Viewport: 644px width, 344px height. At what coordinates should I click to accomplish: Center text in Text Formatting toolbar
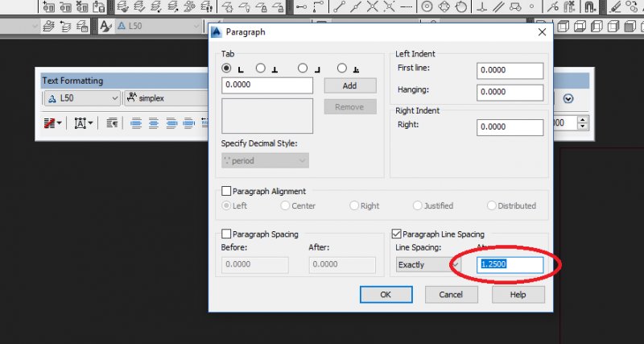(154, 123)
